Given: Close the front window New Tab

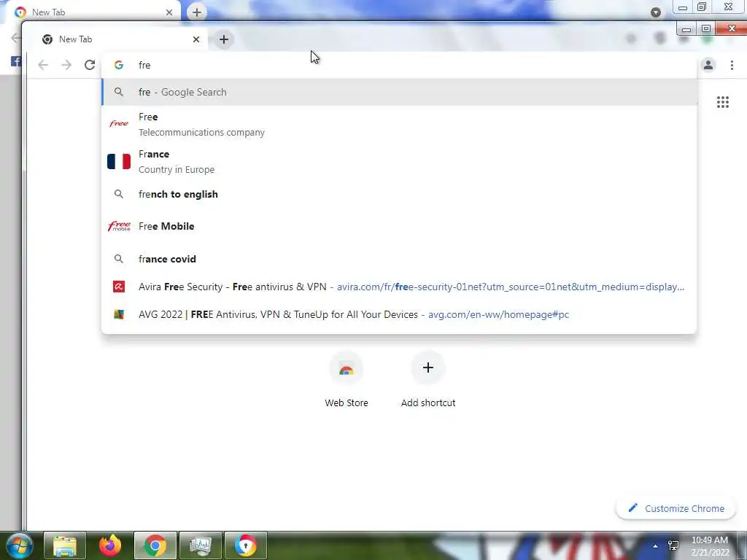Looking at the screenshot, I should [196, 39].
